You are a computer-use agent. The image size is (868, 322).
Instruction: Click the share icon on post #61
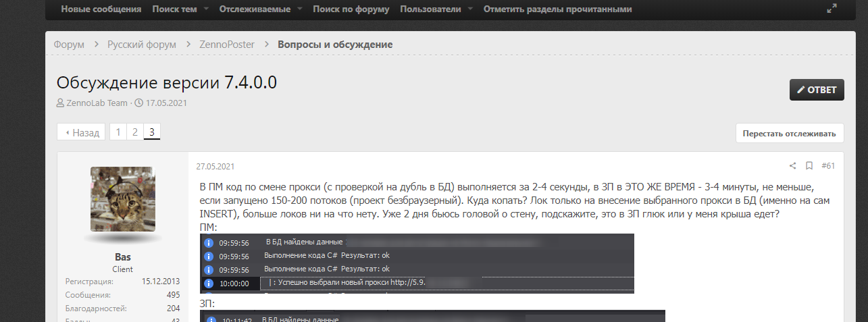click(x=793, y=165)
